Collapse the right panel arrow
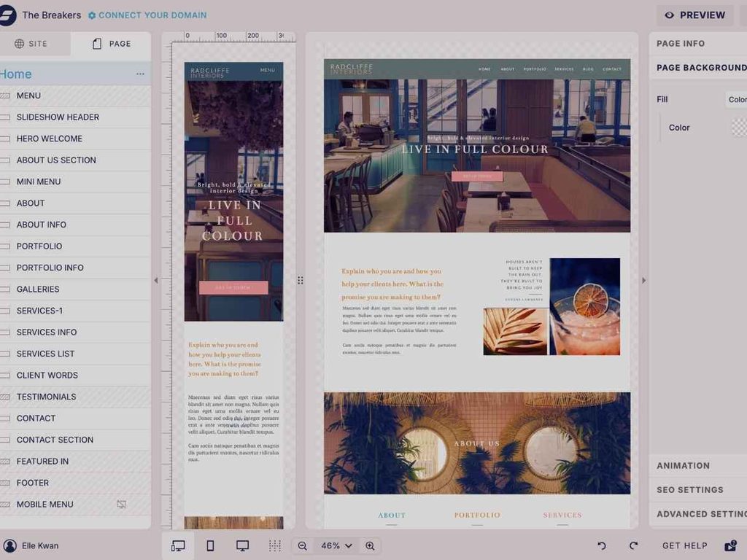747x560 pixels. click(643, 281)
